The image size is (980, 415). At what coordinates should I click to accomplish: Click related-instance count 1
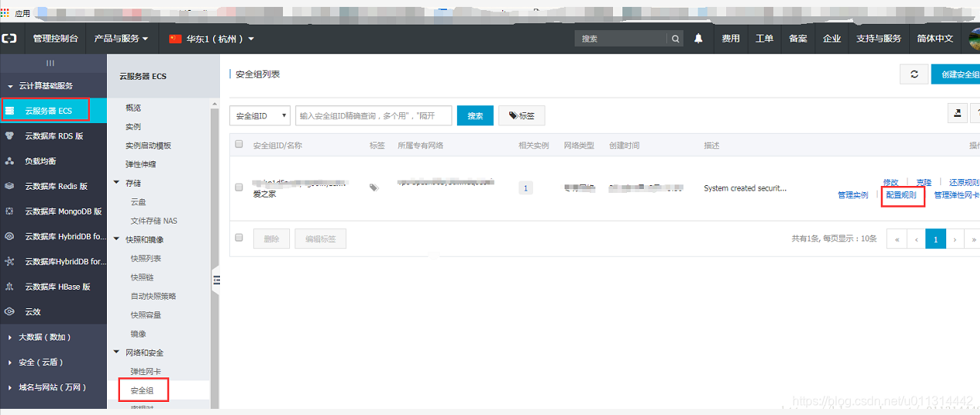pos(526,188)
